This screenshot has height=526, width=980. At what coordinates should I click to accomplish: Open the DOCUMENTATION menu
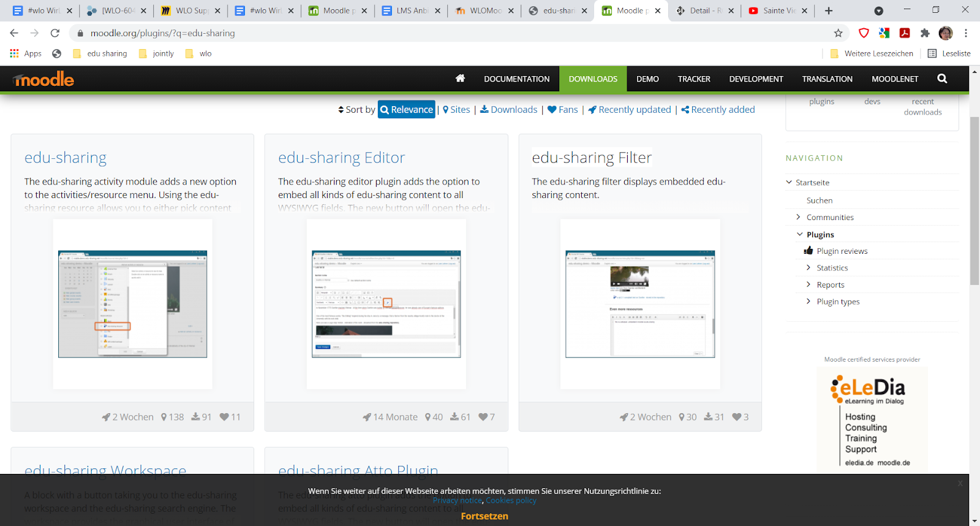click(x=516, y=79)
